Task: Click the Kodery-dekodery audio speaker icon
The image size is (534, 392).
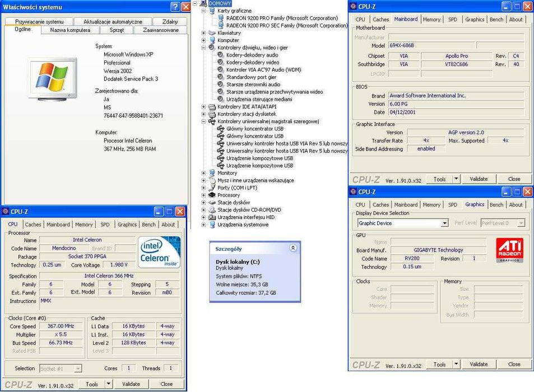Action: coord(221,55)
